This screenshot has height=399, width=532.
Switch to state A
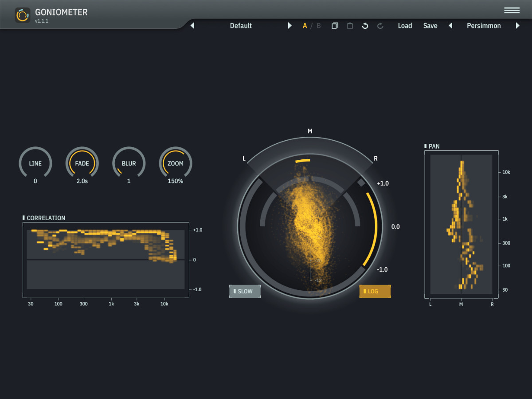click(305, 26)
